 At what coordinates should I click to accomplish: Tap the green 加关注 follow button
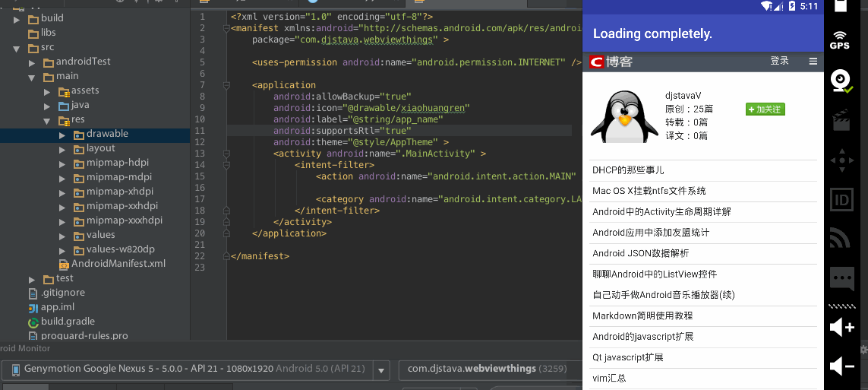(x=765, y=109)
